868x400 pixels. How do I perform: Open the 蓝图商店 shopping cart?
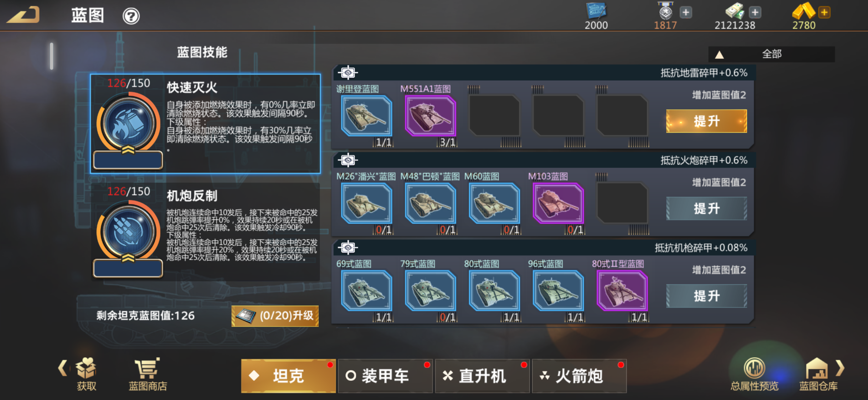(148, 368)
